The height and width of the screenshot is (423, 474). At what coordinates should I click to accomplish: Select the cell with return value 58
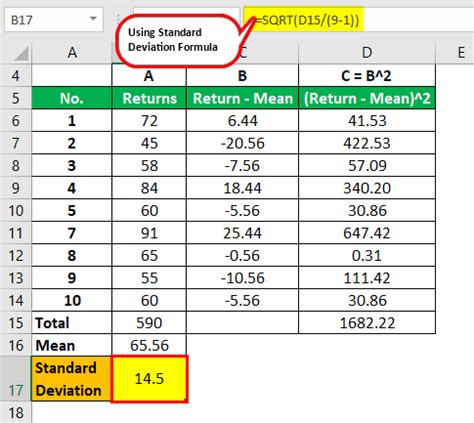coord(149,166)
